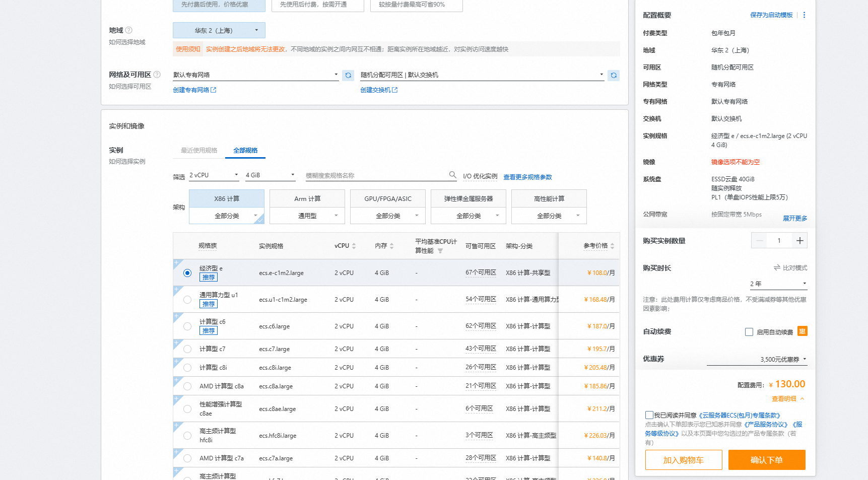Screen dimensions: 868x480
Task: Sort table by 内存 column arrows
Action: tap(391, 246)
